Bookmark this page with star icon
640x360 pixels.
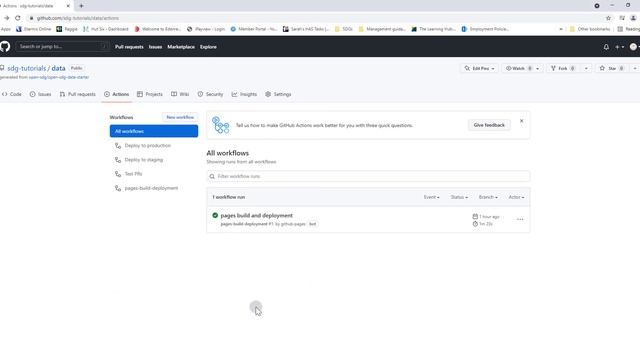coord(608,18)
